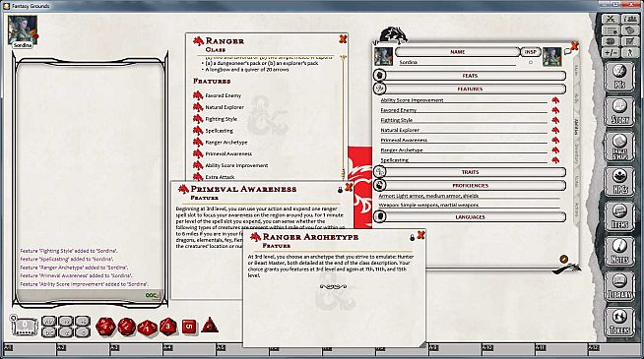Click chat entry about 'Ability Score Improvement' added

(x=84, y=284)
